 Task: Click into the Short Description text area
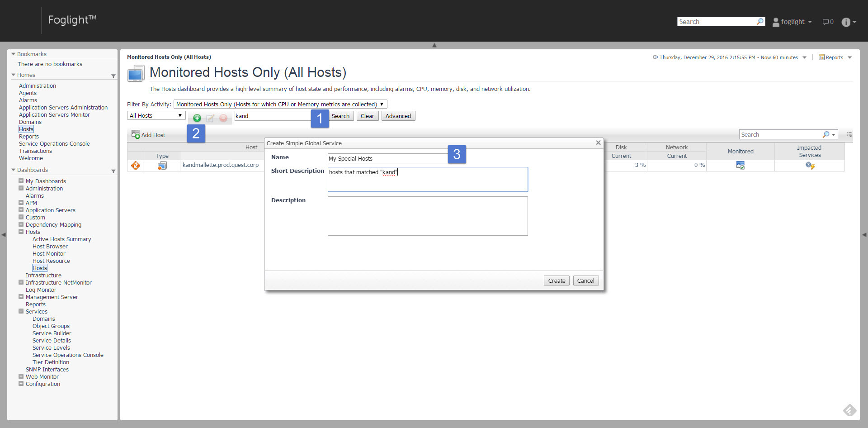tap(428, 180)
